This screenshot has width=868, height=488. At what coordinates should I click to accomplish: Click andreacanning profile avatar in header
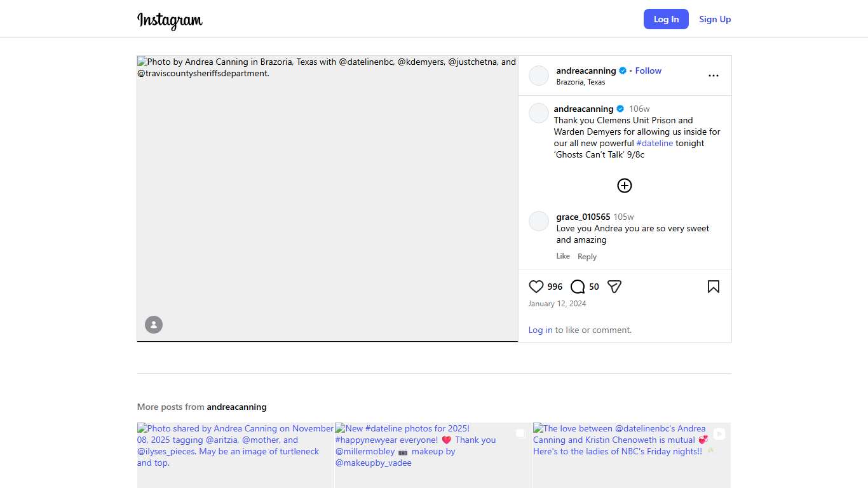point(539,76)
